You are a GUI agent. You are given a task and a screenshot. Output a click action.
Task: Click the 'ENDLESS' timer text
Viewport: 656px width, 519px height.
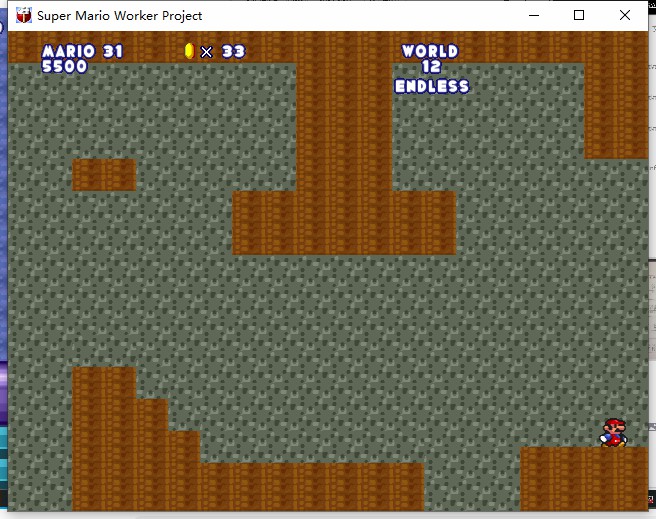pos(432,86)
